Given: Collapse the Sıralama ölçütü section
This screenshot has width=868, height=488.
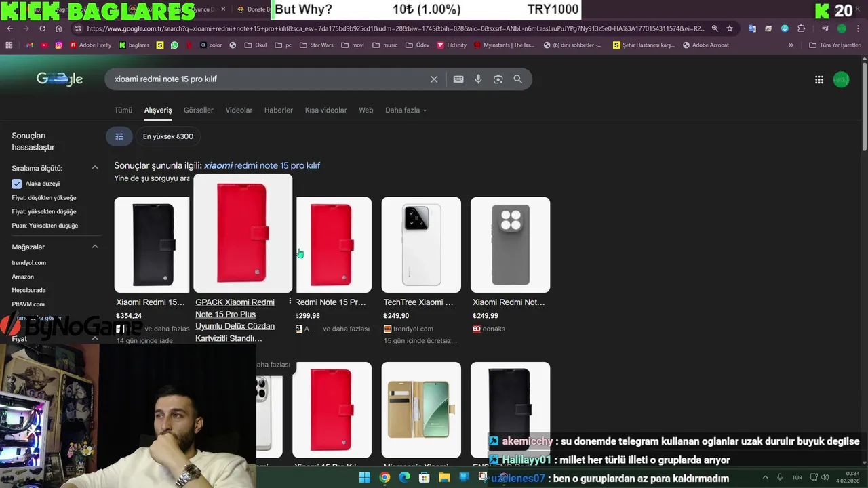Looking at the screenshot, I should click(x=95, y=167).
